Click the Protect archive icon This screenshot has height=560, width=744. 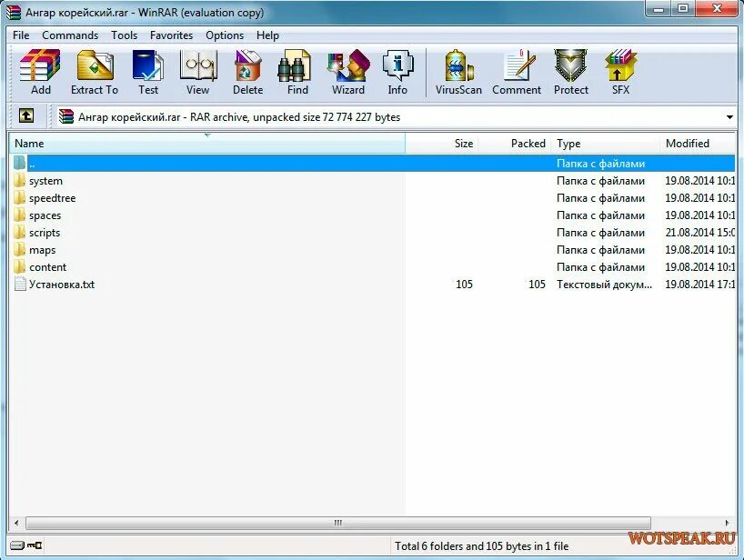pyautogui.click(x=571, y=66)
